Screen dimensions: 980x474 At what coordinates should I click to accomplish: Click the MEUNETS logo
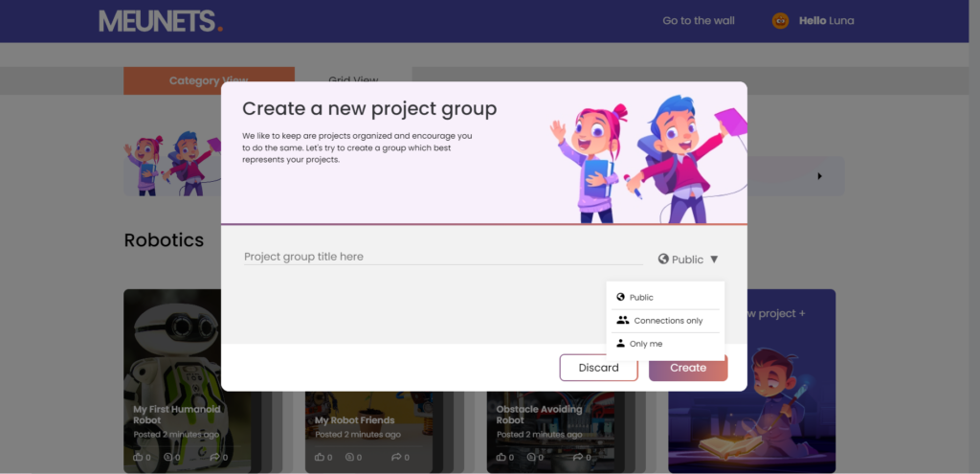(x=161, y=21)
